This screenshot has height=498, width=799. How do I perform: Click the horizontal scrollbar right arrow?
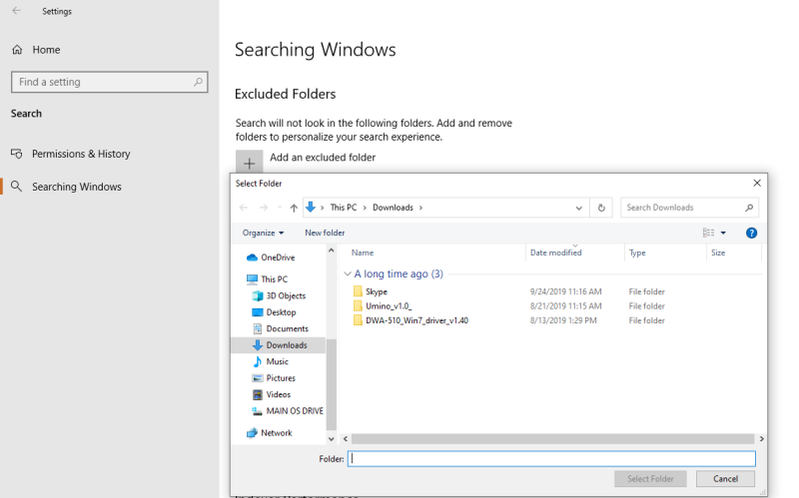coord(761,439)
